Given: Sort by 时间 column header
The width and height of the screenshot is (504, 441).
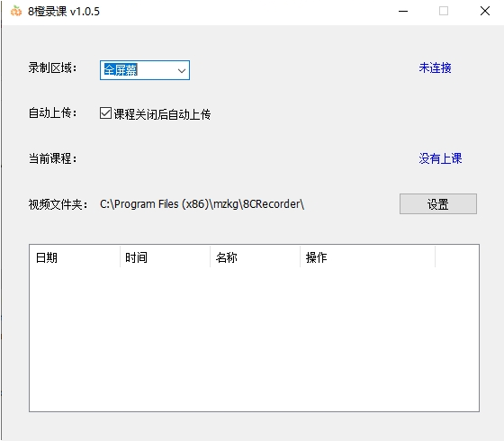Looking at the screenshot, I should [x=165, y=257].
